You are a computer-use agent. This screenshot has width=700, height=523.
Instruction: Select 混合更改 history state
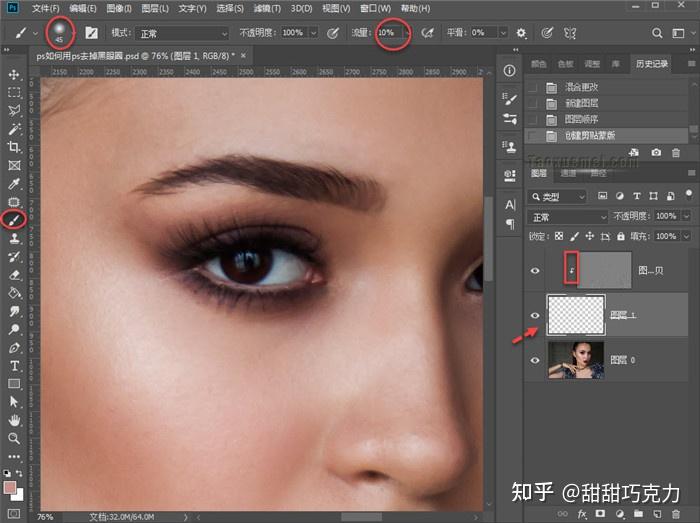[x=606, y=87]
